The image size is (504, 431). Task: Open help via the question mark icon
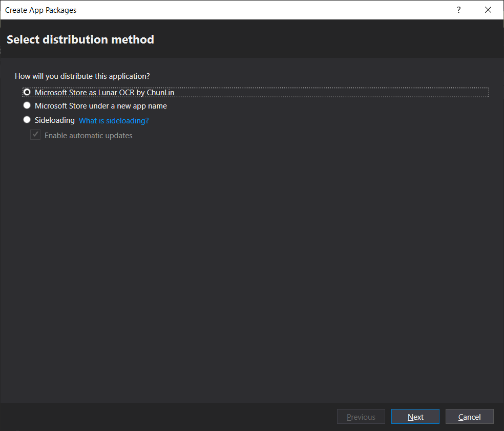[x=459, y=10]
